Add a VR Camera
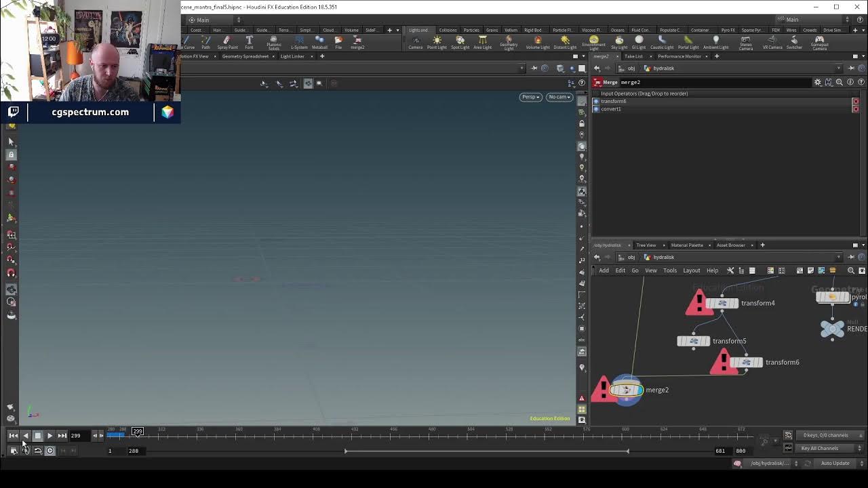868x488 pixels. (772, 42)
